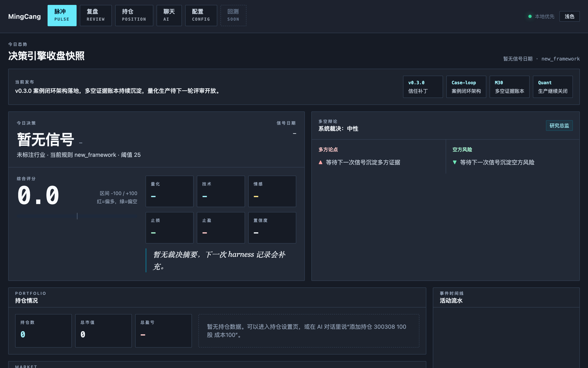Click the 区间 -100 / +100 note
Image resolution: width=588 pixels, height=368 pixels.
[119, 193]
